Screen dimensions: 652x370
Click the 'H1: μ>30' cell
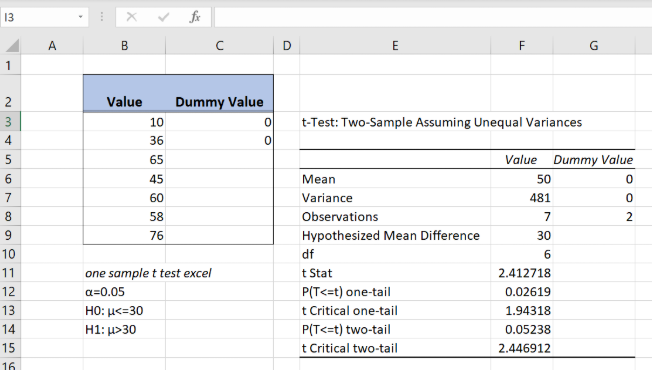click(124, 329)
